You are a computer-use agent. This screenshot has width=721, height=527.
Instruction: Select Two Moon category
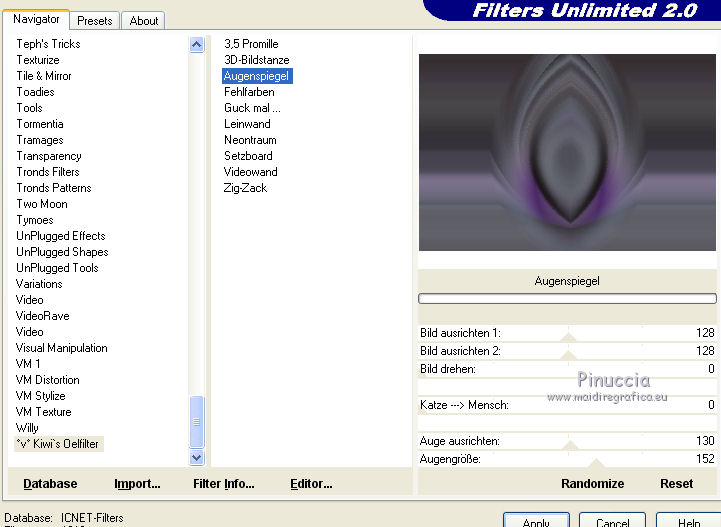tap(42, 204)
